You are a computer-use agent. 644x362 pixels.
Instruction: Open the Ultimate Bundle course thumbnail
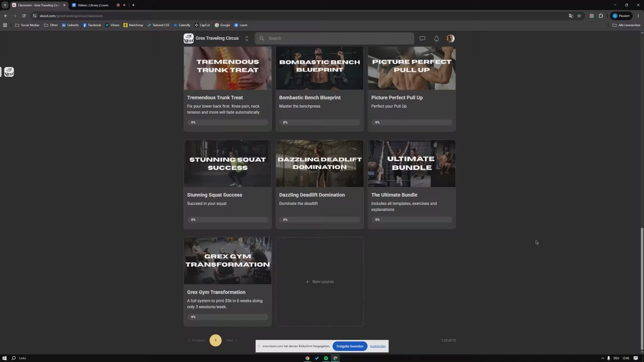[x=412, y=164]
